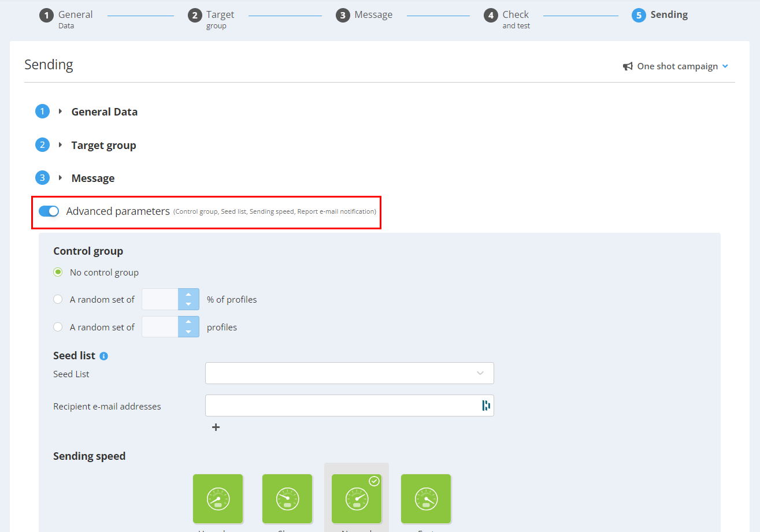Focus the profiles count number field
760x532 pixels.
160,327
